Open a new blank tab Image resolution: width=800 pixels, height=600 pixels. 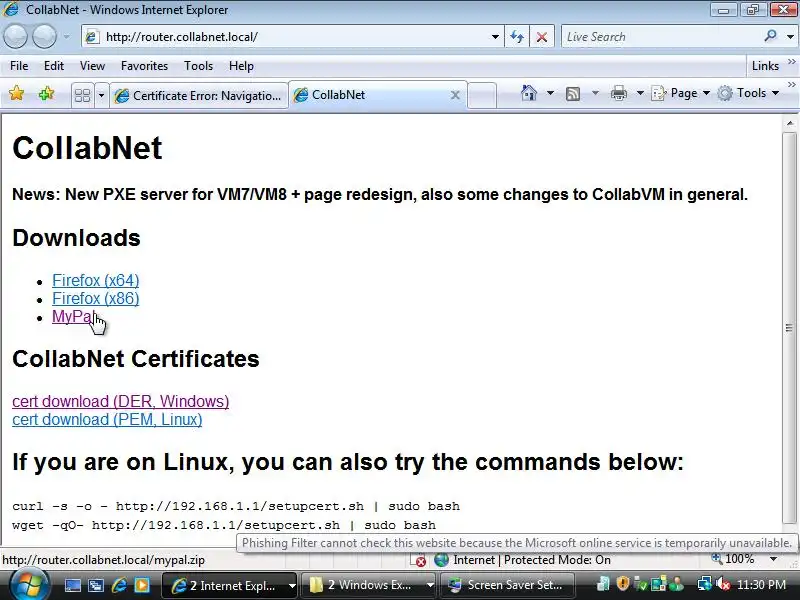pos(482,95)
